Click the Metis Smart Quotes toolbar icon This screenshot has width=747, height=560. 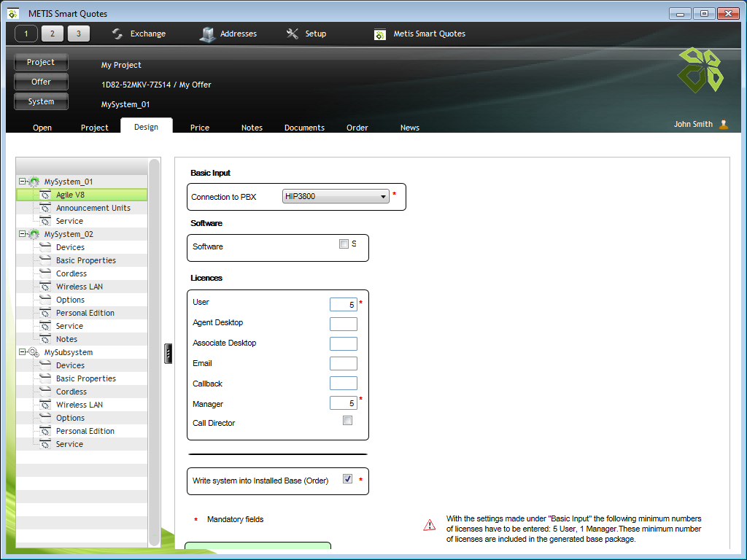click(379, 34)
